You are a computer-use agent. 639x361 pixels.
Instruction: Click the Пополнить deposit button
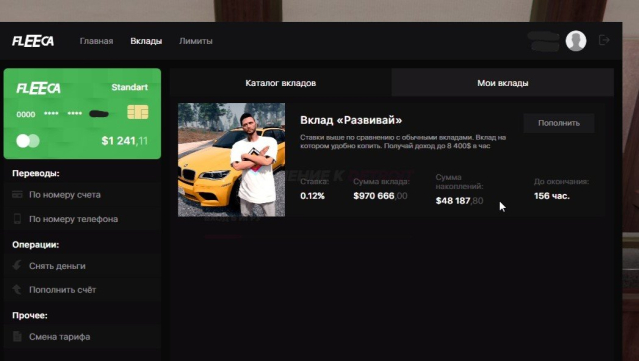(559, 123)
